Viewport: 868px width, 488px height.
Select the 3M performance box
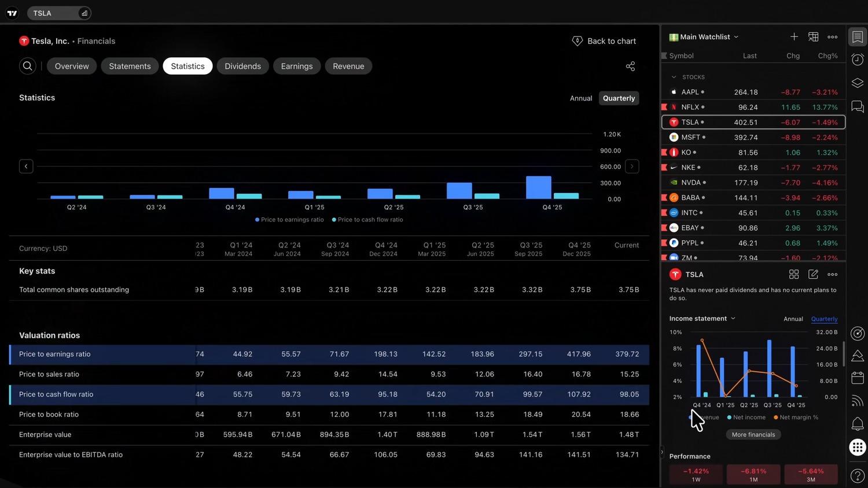click(811, 475)
